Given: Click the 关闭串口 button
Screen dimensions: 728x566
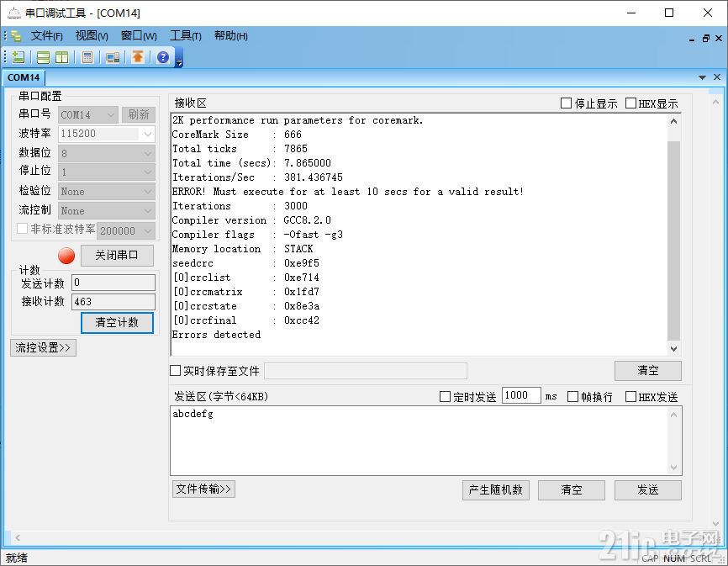Looking at the screenshot, I should (117, 256).
